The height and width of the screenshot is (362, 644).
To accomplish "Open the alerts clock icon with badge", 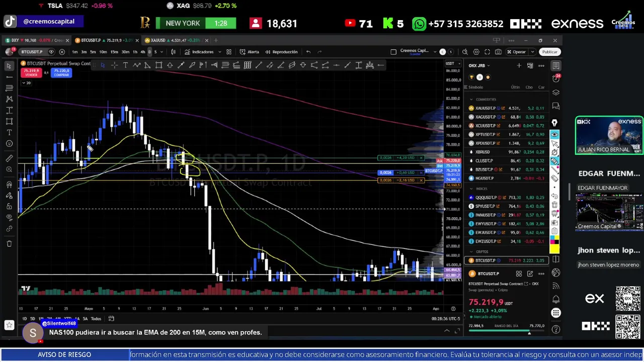I will (556, 78).
